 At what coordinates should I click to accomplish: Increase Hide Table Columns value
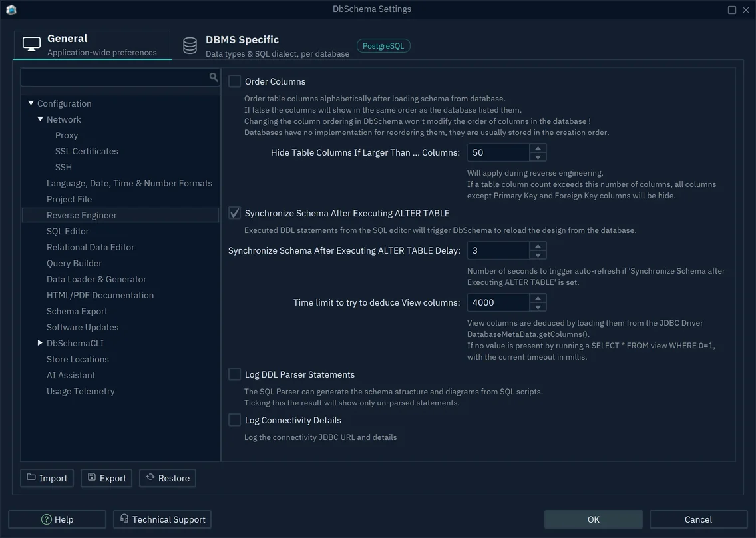pyautogui.click(x=538, y=148)
